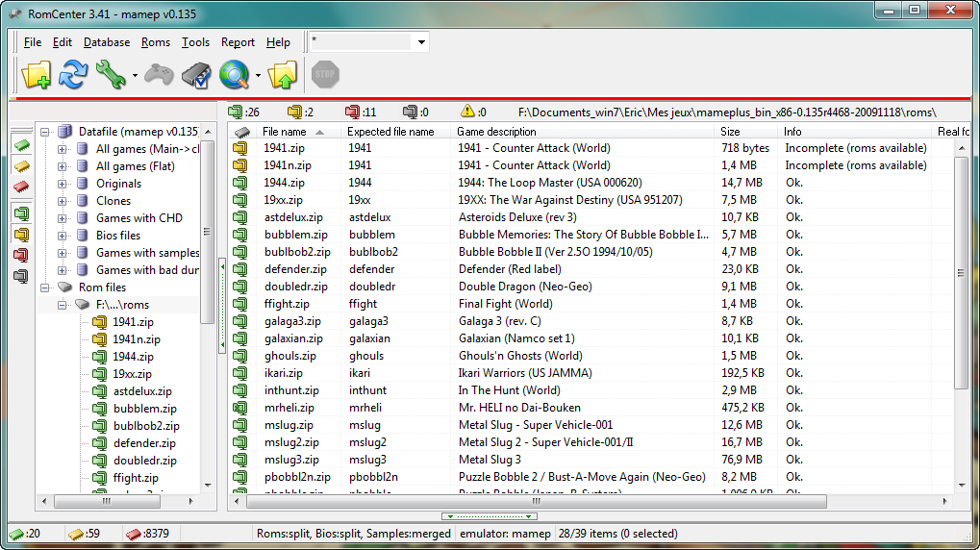This screenshot has height=550, width=980.
Task: Toggle the green chip filter in sidebar
Action: coord(20,145)
